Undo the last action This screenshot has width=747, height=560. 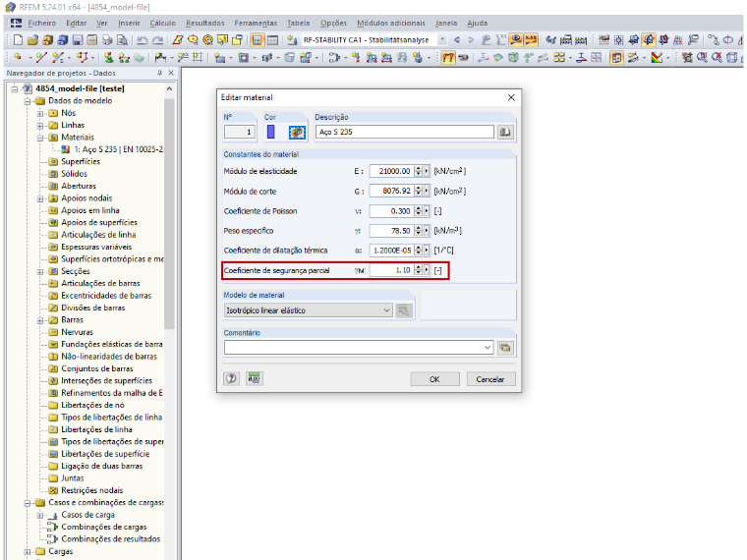click(x=143, y=40)
